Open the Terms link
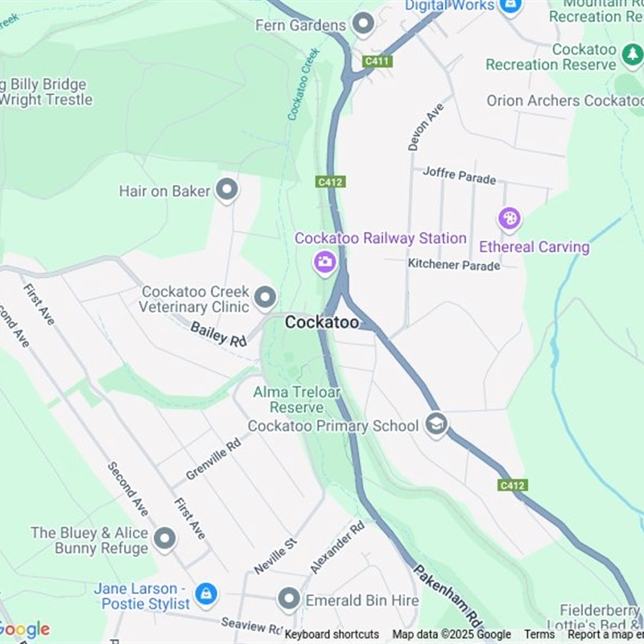Screen dimensions: 644x644 pyautogui.click(x=539, y=634)
